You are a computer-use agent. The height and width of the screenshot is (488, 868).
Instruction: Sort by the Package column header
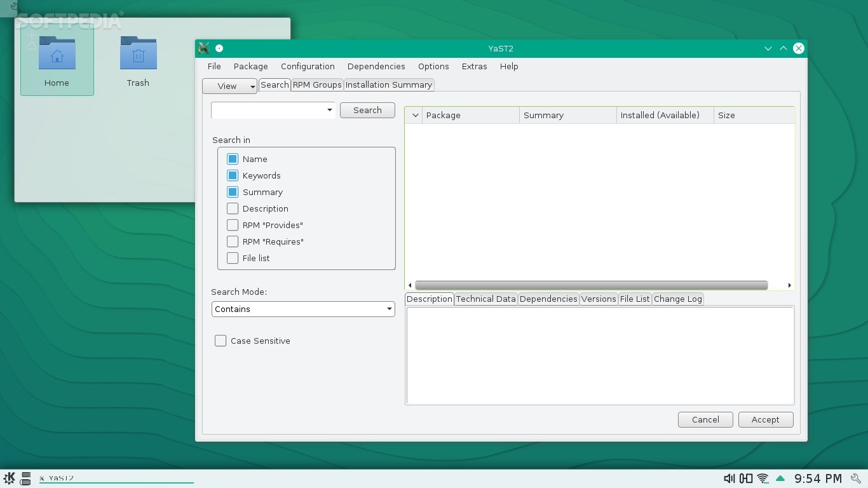click(471, 115)
